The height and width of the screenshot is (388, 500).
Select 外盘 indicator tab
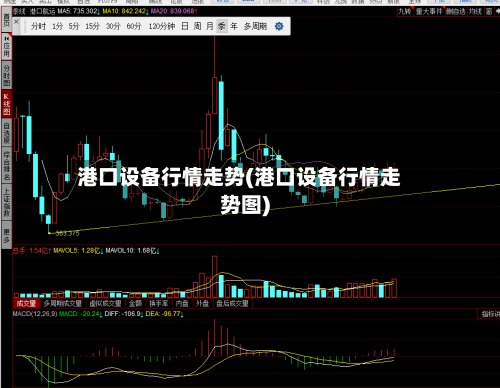coord(202,303)
